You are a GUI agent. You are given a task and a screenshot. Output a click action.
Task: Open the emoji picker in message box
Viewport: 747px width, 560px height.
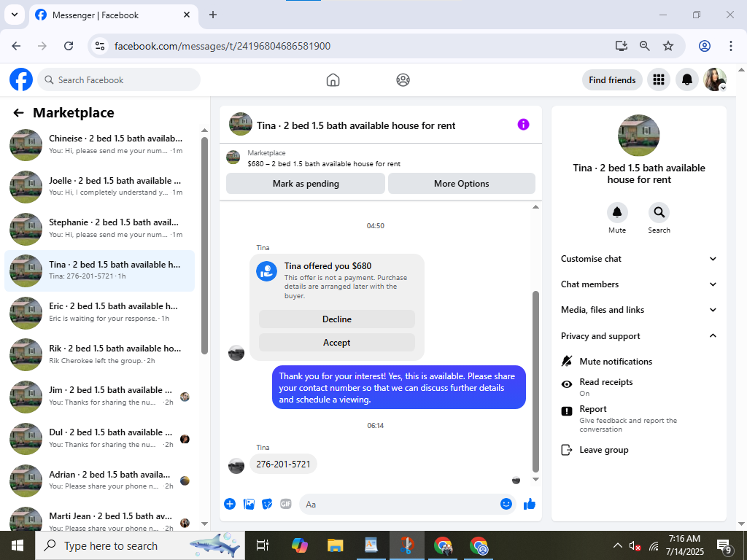point(506,504)
